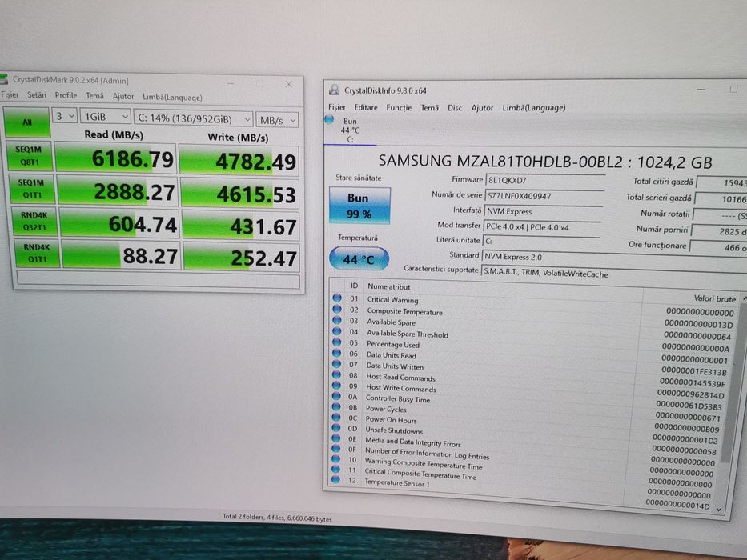The image size is (747, 560).
Task: Open Limbă(Language) menu in CrystalDiskInfo
Action: (x=534, y=108)
